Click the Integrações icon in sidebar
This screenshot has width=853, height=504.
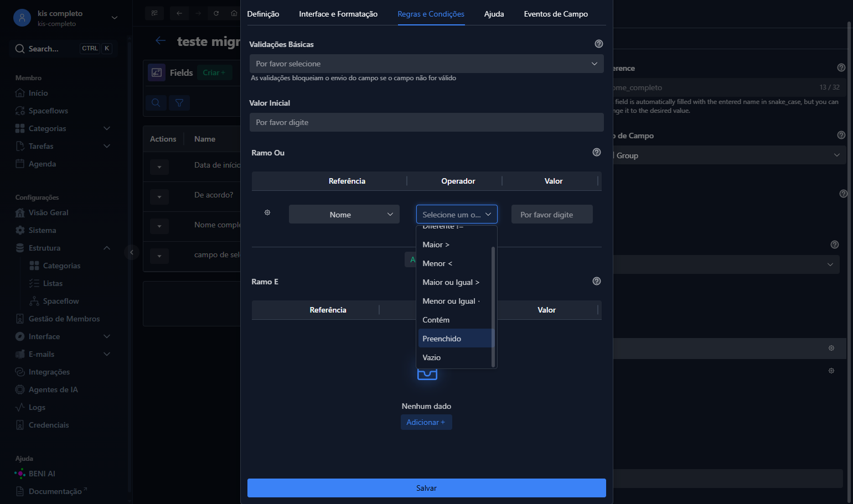(x=20, y=372)
